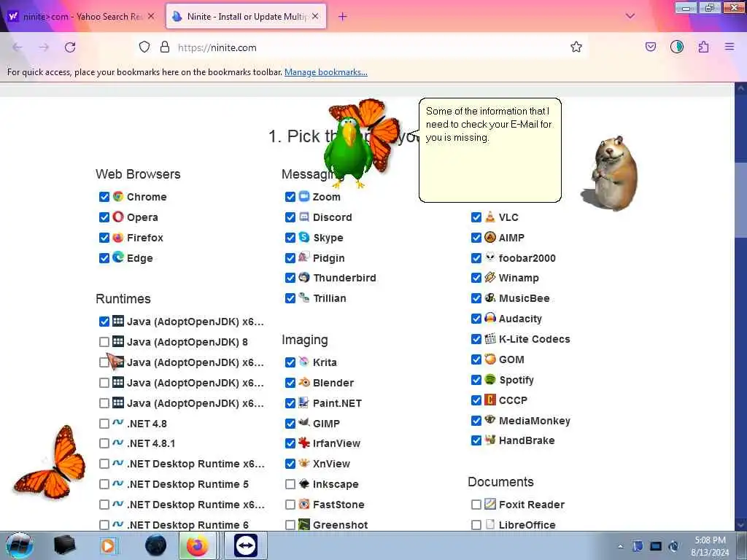Uncheck the HandBrake checkbox
This screenshot has width=747, height=560.
pyautogui.click(x=476, y=440)
